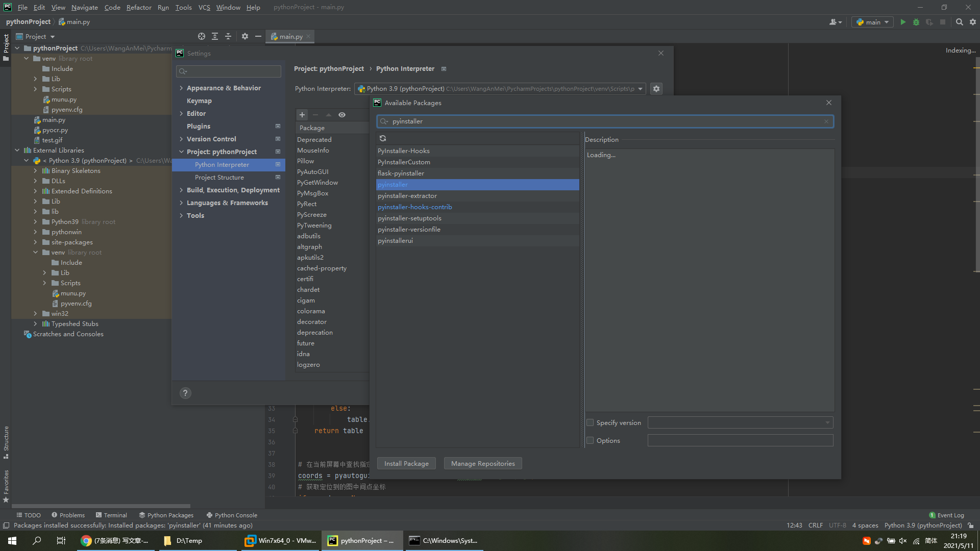
Task: Click the reload package list icon
Action: click(383, 138)
